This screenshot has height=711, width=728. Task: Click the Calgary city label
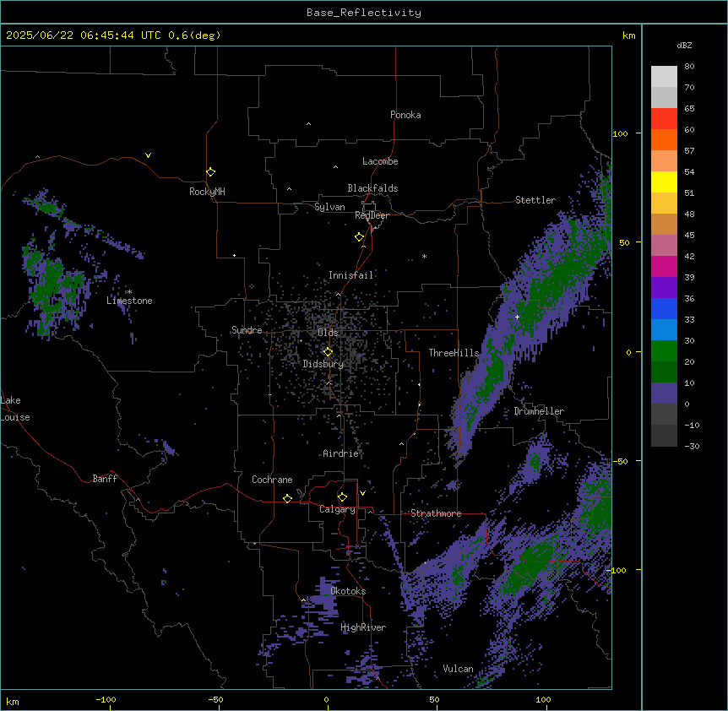[x=337, y=509]
